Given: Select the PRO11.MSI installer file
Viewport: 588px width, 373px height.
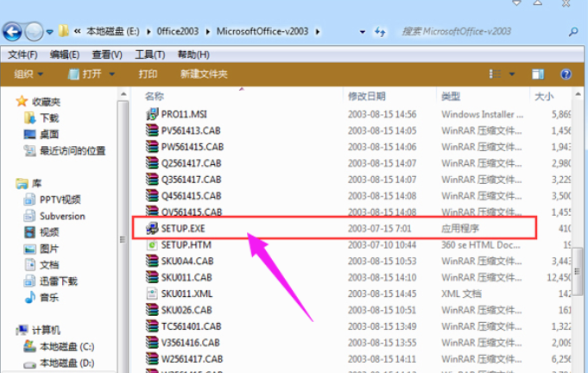Looking at the screenshot, I should [x=184, y=114].
